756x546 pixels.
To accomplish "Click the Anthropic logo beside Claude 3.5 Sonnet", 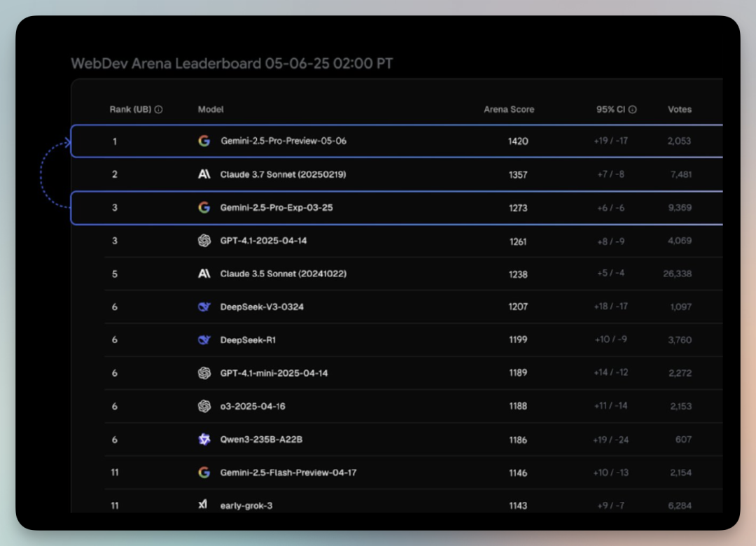I will click(x=204, y=274).
